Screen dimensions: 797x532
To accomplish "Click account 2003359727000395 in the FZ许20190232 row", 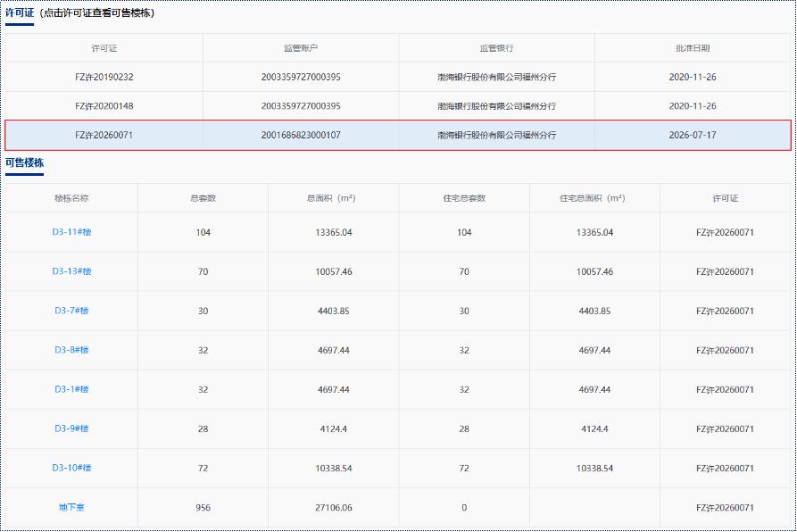I will point(301,78).
